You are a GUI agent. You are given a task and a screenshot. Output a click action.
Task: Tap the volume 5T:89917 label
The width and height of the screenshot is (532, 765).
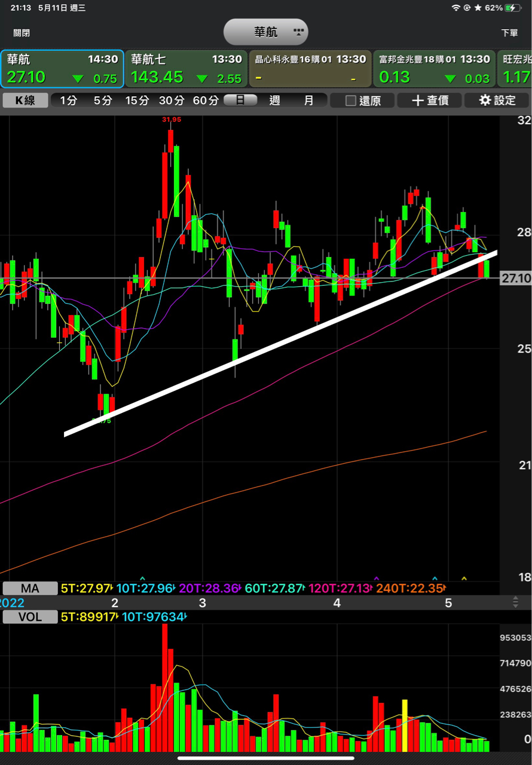point(88,617)
